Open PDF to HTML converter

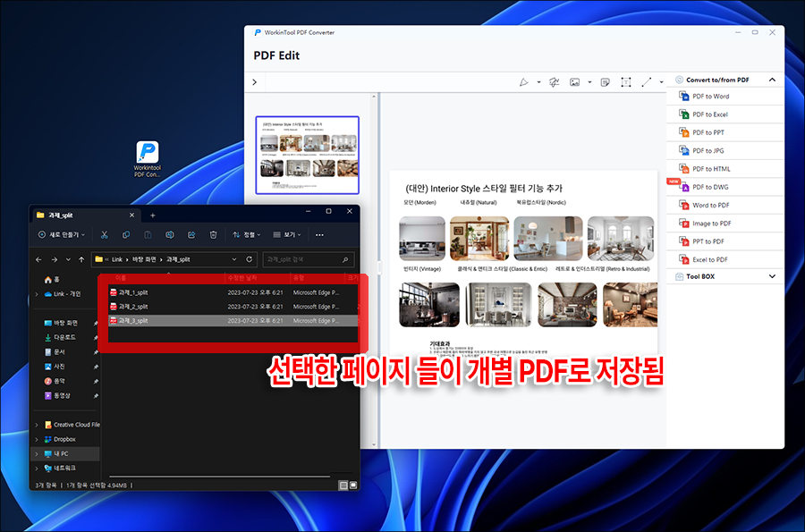pos(724,169)
